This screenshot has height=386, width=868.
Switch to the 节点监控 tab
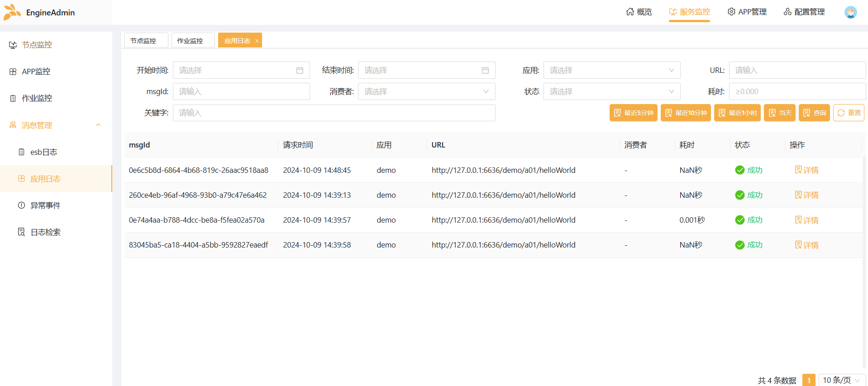(146, 40)
